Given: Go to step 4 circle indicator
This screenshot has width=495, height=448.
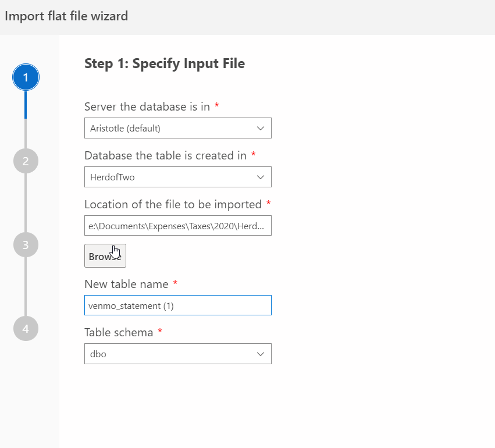Looking at the screenshot, I should (x=26, y=328).
